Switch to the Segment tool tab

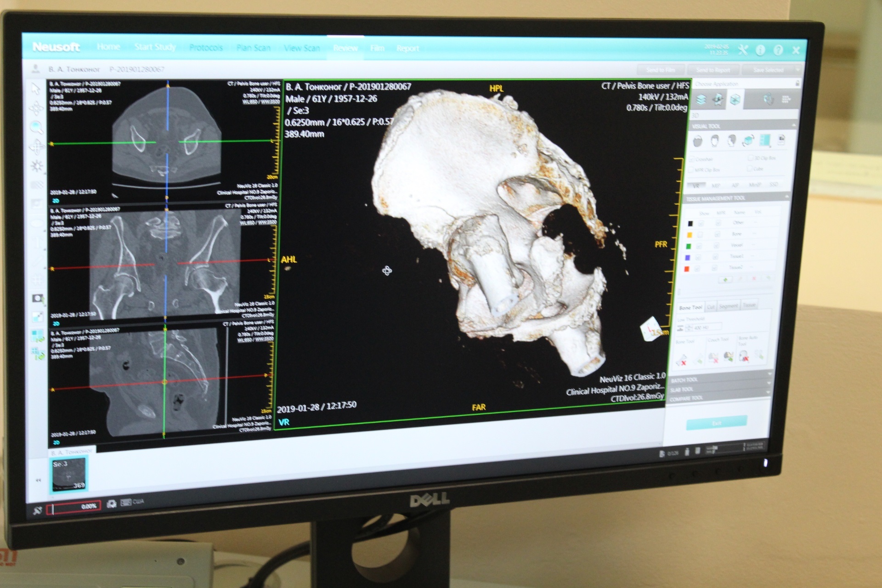(x=729, y=306)
